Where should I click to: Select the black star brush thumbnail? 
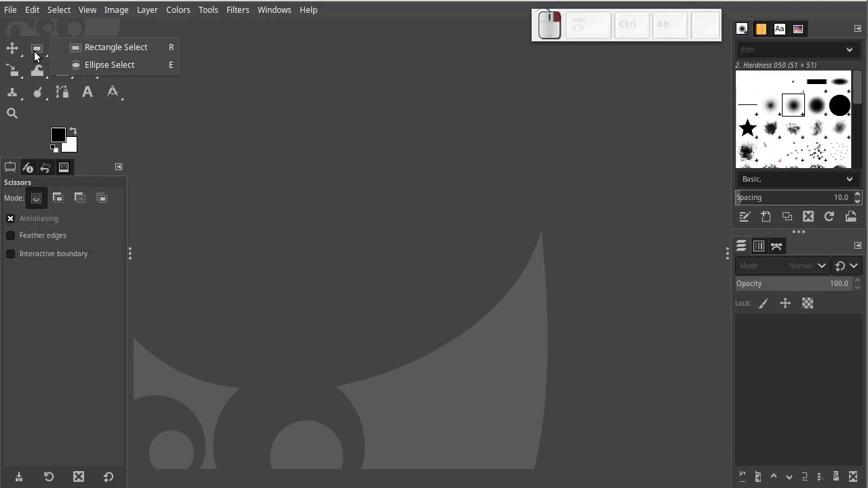747,127
